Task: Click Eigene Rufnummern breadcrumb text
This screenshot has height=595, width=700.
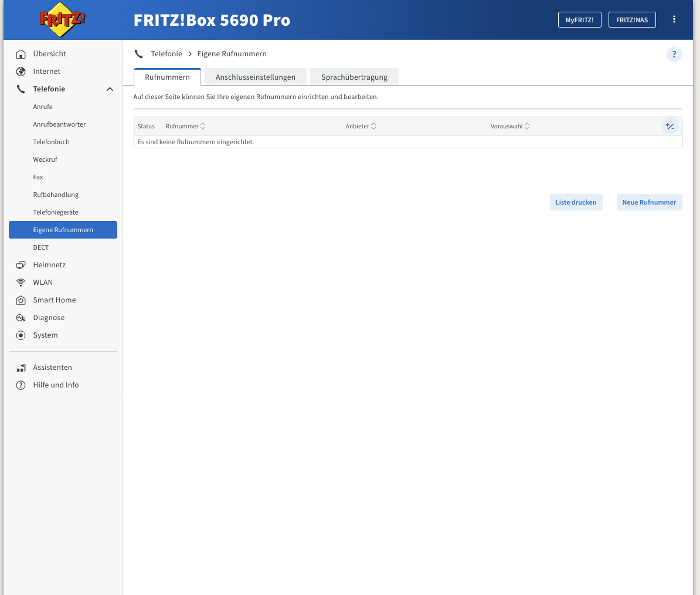Action: (x=232, y=53)
